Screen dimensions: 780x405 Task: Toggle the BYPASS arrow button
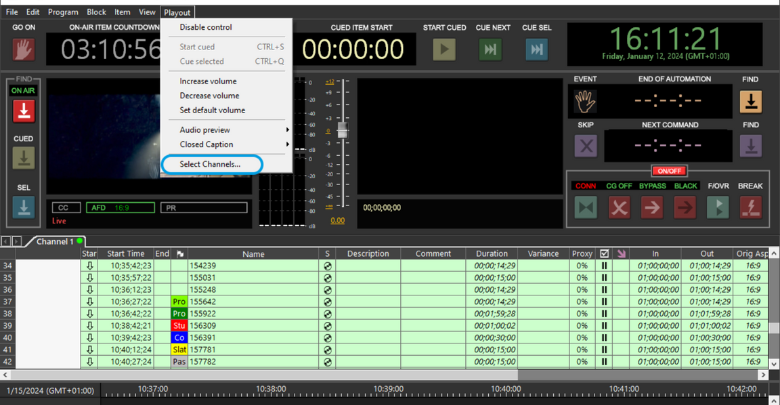pyautogui.click(x=651, y=206)
